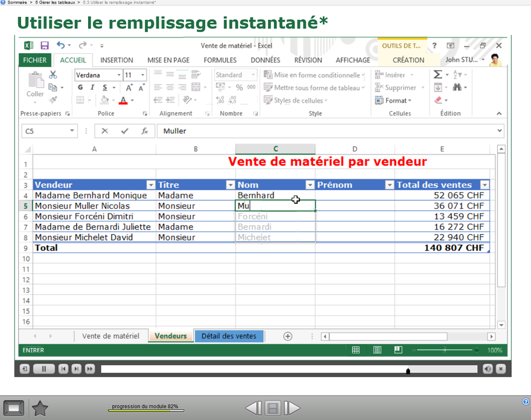This screenshot has width=531, height=420.
Task: Switch to page layout view in status bar
Action: click(377, 350)
